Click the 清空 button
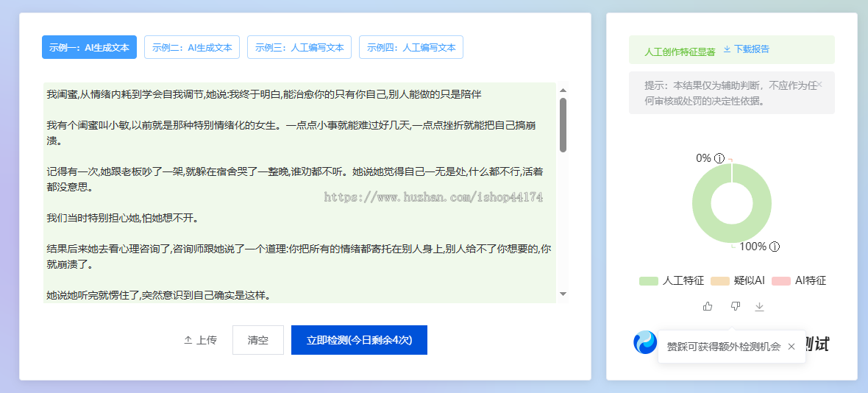Viewport: 868px width, 393px height. [258, 340]
